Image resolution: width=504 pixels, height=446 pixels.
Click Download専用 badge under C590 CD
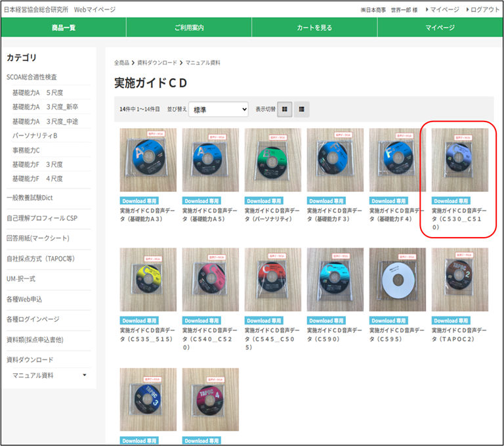tap(325, 321)
